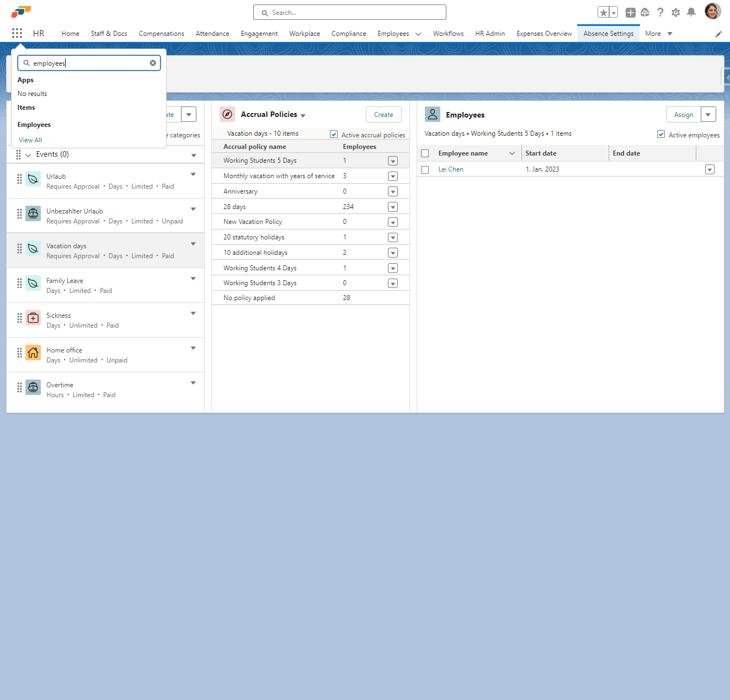
Task: Open the App Launcher grid icon
Action: [x=17, y=33]
